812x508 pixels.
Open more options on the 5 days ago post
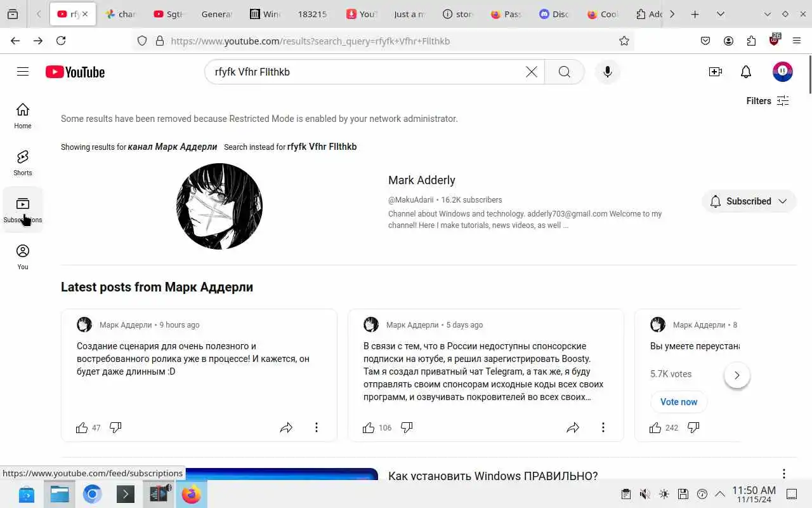[x=603, y=428]
